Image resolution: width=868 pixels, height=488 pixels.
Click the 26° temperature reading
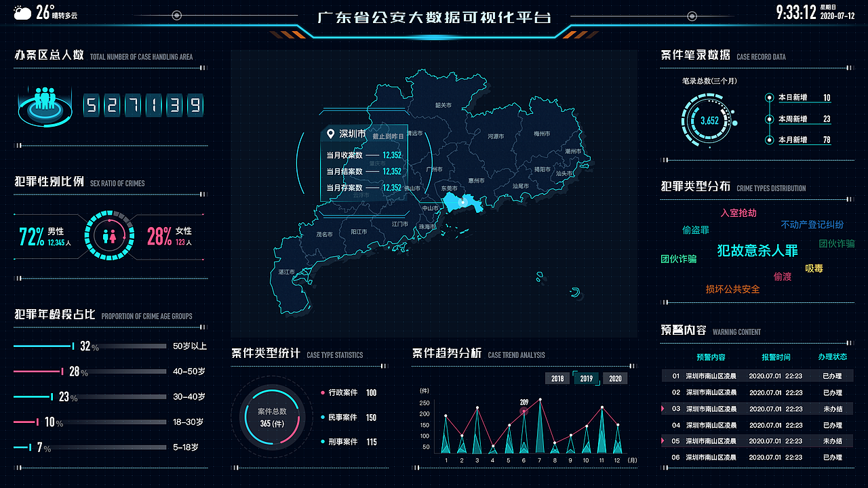[x=46, y=10]
